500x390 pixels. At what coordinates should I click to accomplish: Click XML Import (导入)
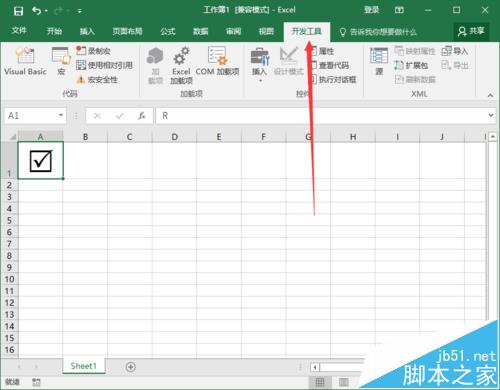(x=455, y=51)
